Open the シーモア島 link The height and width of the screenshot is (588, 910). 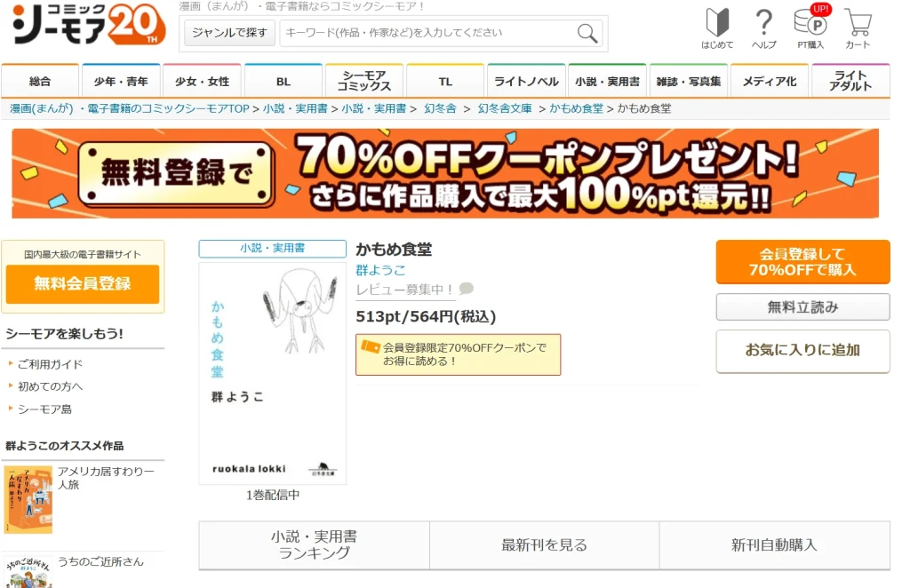tap(44, 409)
